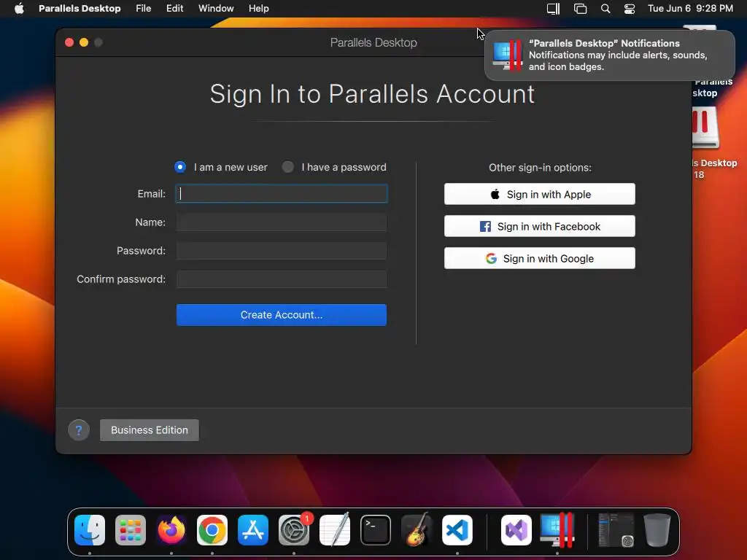Open Control Center in menu bar
The height and width of the screenshot is (560, 747).
pyautogui.click(x=630, y=9)
